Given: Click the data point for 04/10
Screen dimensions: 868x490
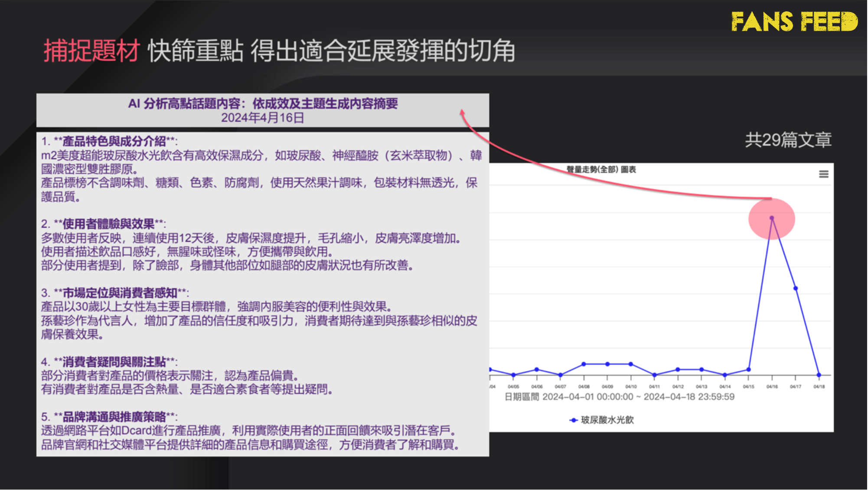Looking at the screenshot, I should (631, 364).
